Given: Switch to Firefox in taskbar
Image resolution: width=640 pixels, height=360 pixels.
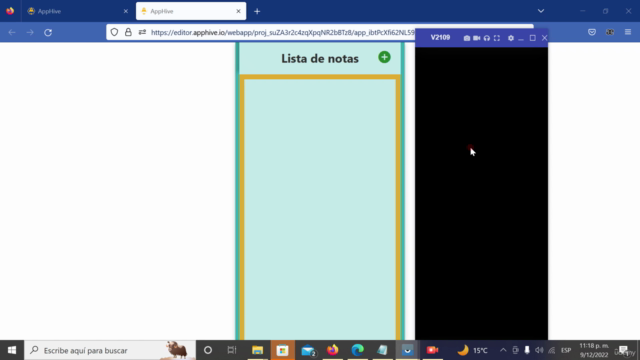Looking at the screenshot, I should [333, 350].
